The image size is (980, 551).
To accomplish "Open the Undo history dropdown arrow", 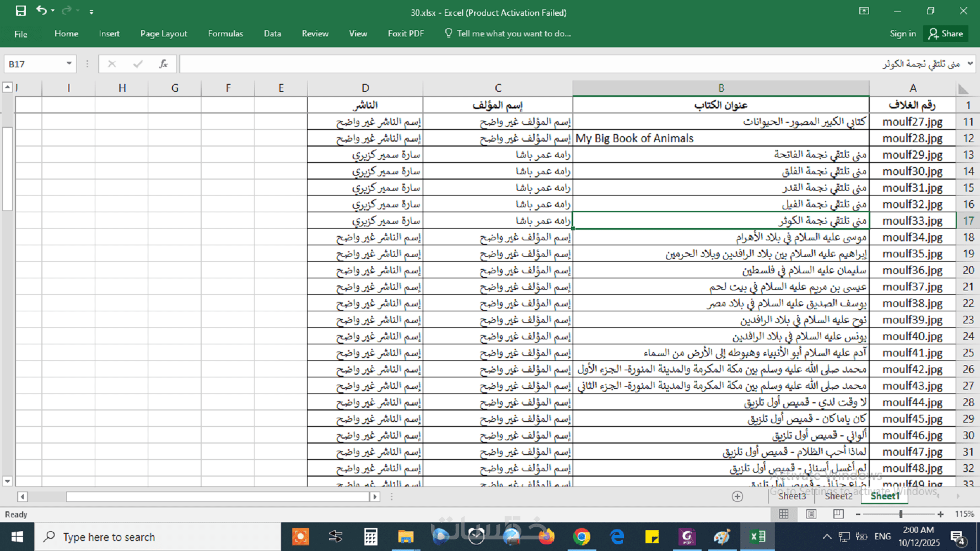I will (x=53, y=10).
